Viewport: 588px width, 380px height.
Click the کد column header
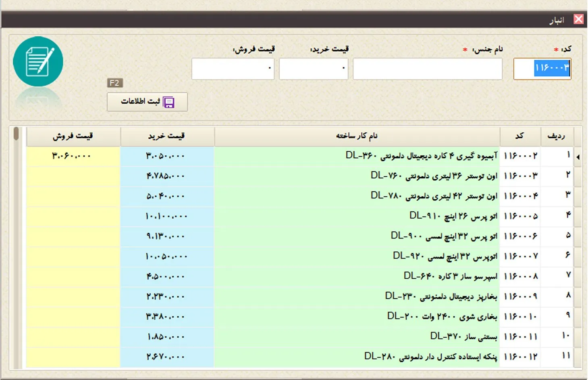(x=520, y=136)
